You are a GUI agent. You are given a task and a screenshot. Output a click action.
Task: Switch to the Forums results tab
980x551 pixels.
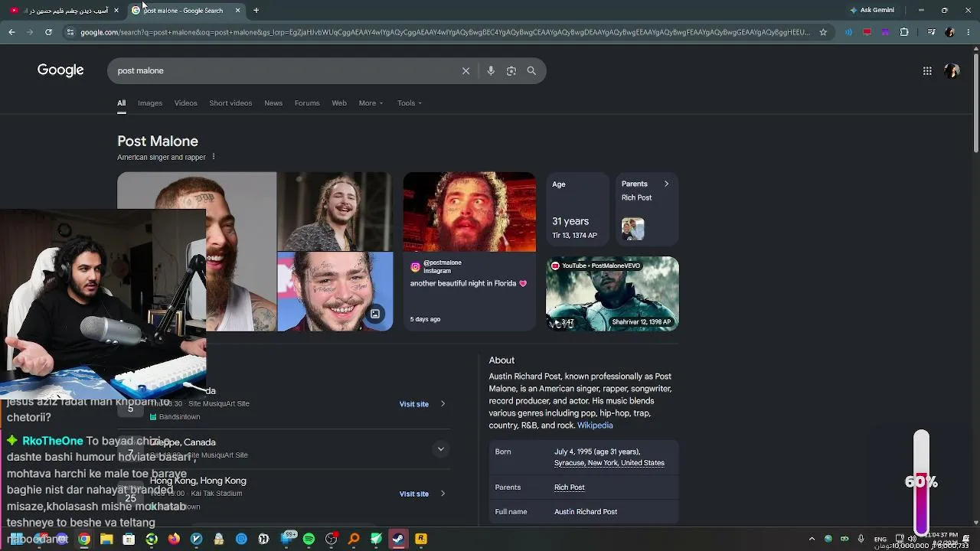pyautogui.click(x=307, y=103)
